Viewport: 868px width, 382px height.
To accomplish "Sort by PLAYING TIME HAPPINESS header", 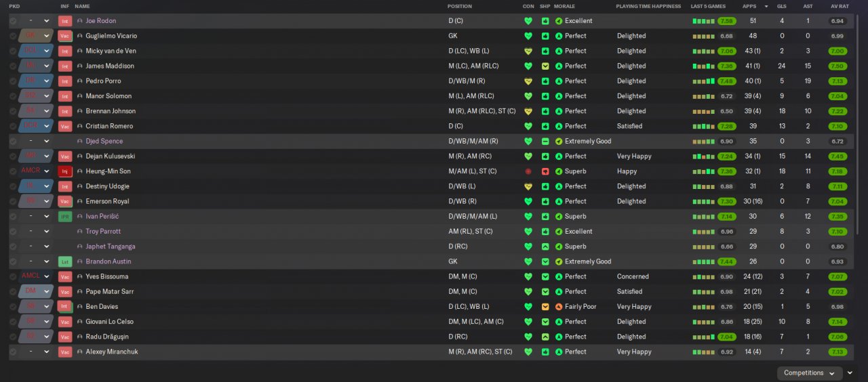I will (648, 6).
